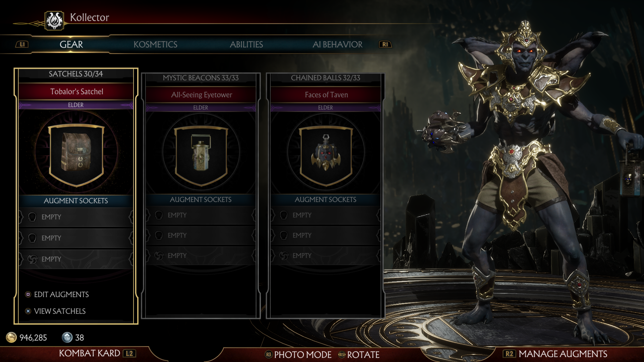Click the Kollector character emblem icon
The width and height of the screenshot is (644, 362).
click(x=54, y=20)
